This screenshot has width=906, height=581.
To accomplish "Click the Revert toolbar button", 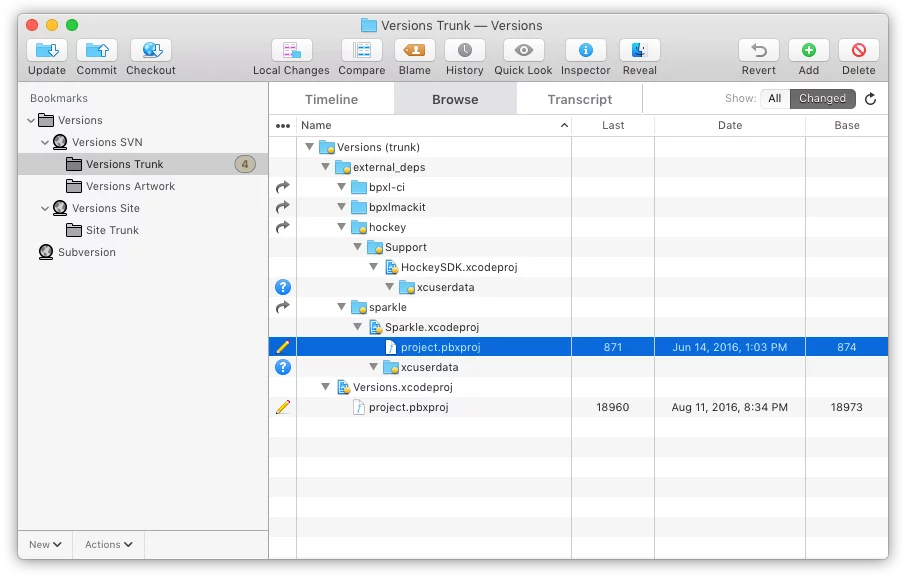I will point(758,50).
